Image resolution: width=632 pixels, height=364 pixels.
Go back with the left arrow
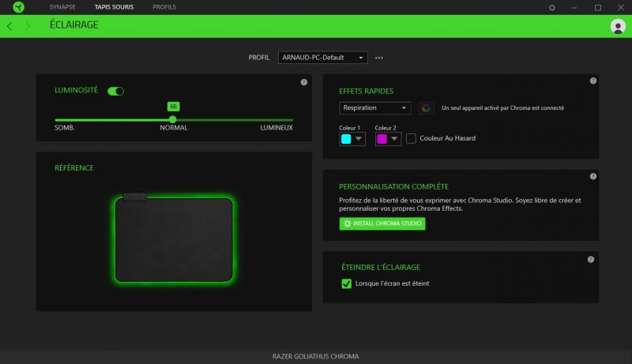(9, 27)
